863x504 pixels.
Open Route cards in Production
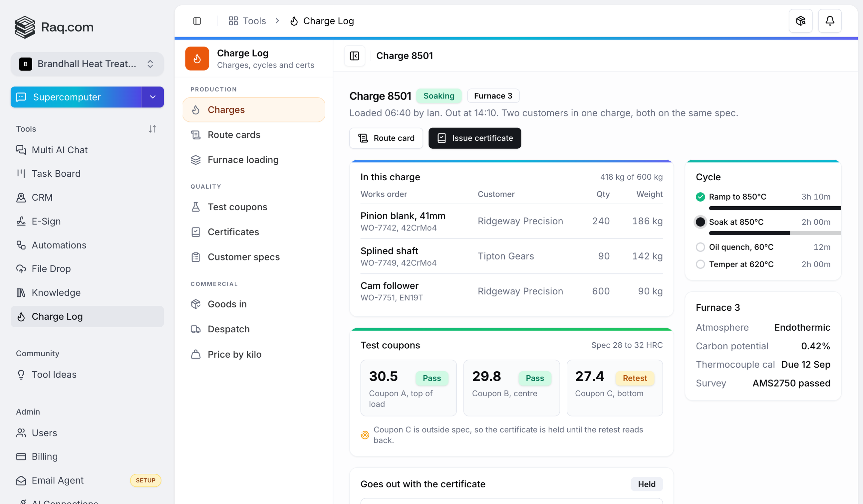coord(254,135)
